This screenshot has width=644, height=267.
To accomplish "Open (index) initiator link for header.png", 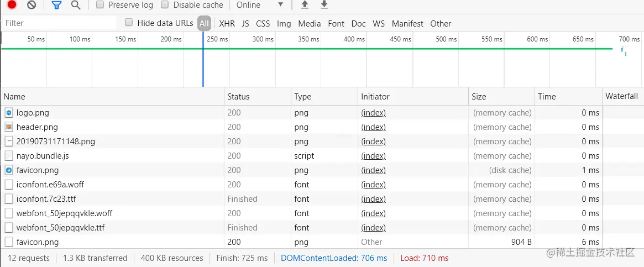I will point(373,127).
